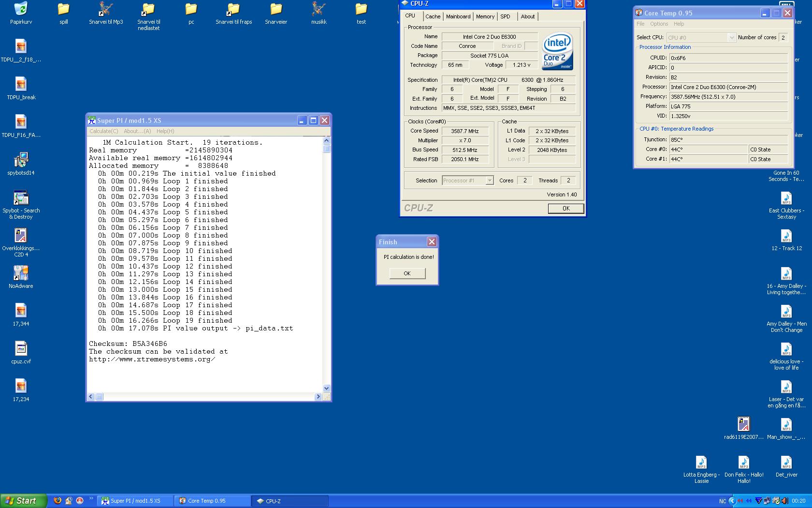The height and width of the screenshot is (508, 812).
Task: Launch Firefox from quick launch bar
Action: coord(58,501)
